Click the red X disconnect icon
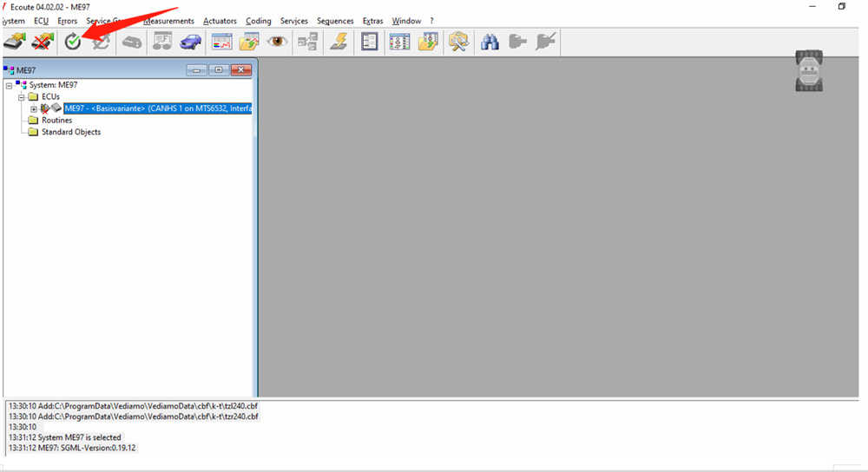 [x=41, y=41]
